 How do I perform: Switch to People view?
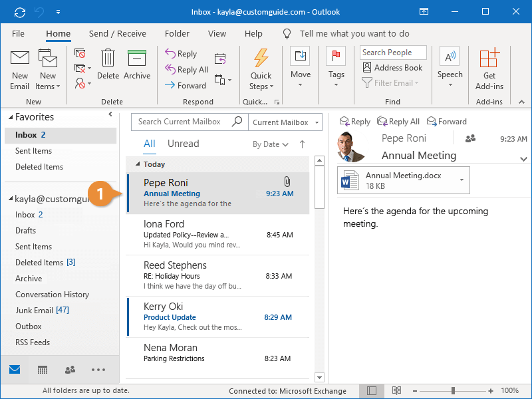click(x=70, y=370)
